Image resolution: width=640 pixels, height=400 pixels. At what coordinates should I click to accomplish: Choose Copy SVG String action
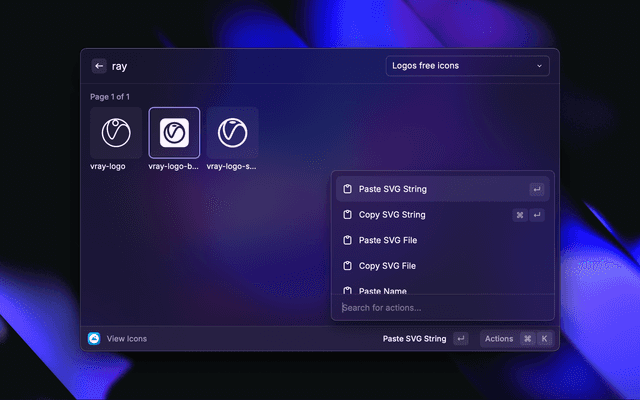coord(392,215)
